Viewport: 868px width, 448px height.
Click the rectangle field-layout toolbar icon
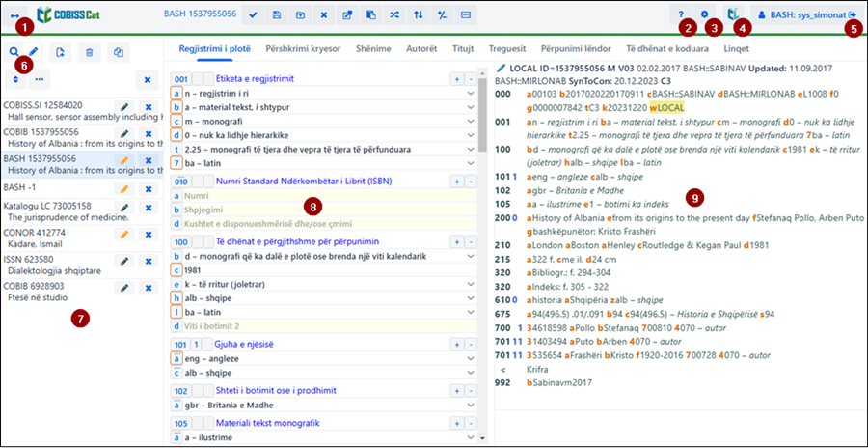pos(466,15)
